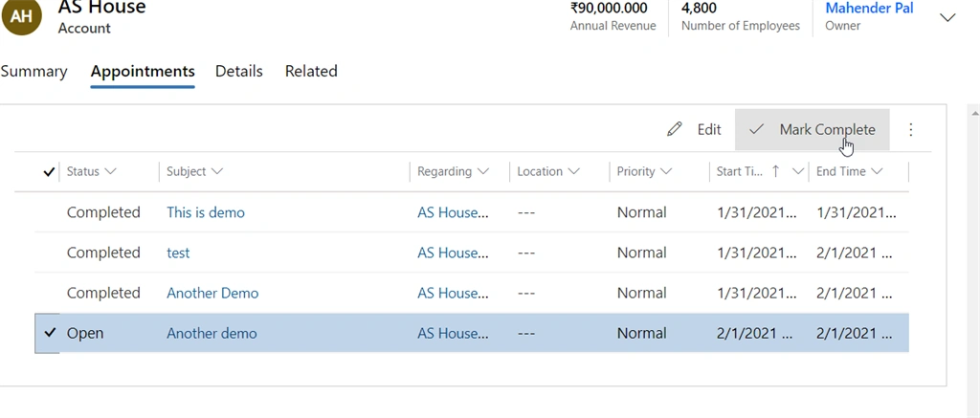This screenshot has width=980, height=418.
Task: Click Start Time ascending sort arrow
Action: tap(775, 171)
